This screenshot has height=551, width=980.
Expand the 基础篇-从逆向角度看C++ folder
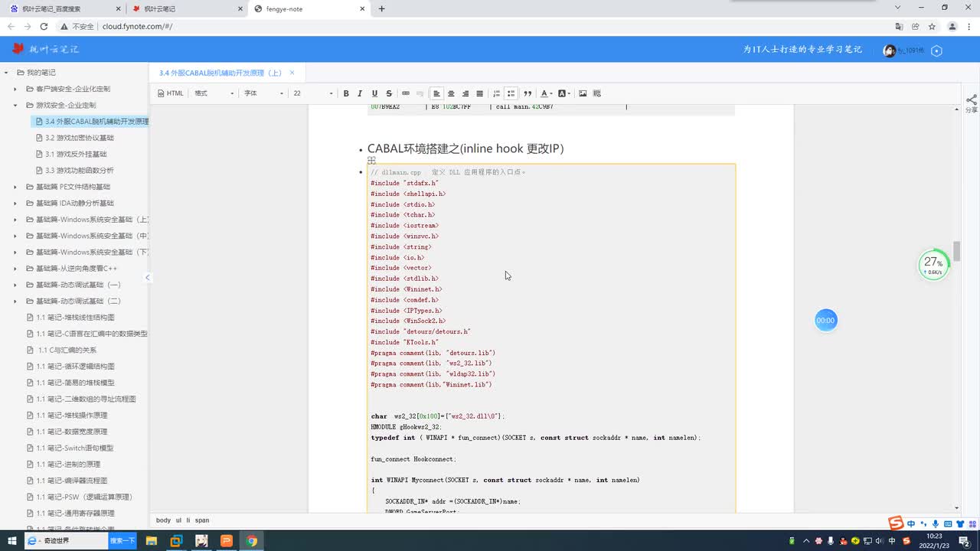click(16, 269)
